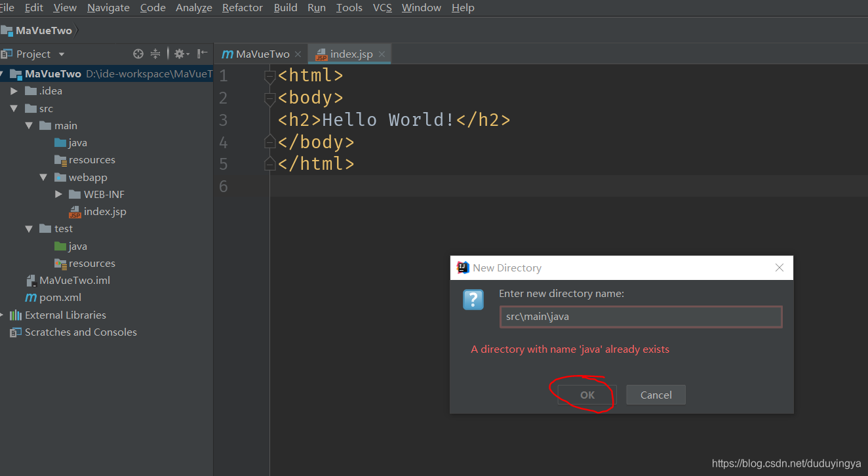Click the IntelliJ logo in dialog title

463,268
